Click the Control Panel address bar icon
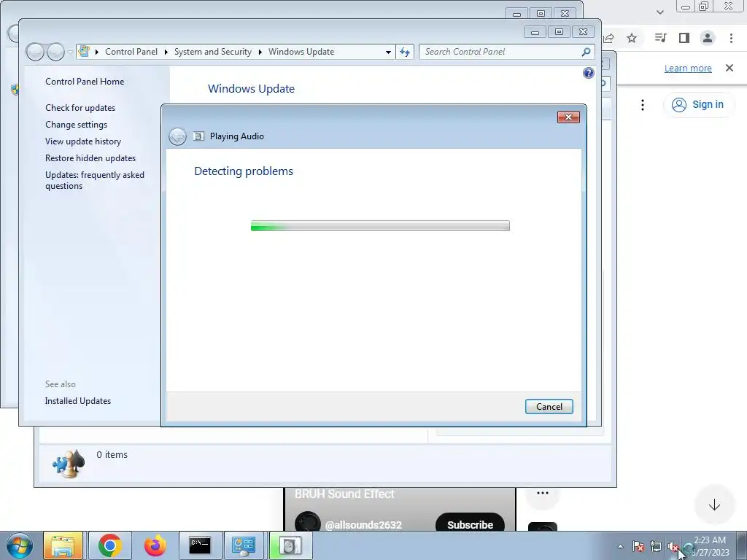This screenshot has height=560, width=747. 85,52
